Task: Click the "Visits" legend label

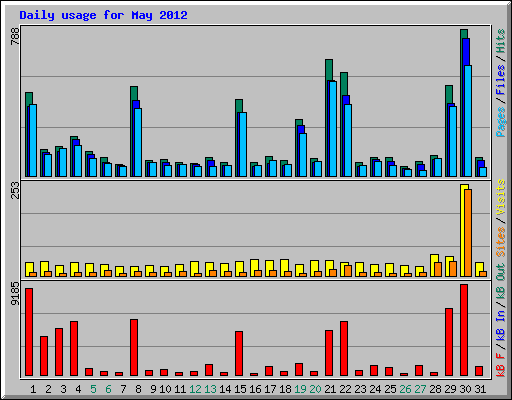Action: tap(501, 197)
